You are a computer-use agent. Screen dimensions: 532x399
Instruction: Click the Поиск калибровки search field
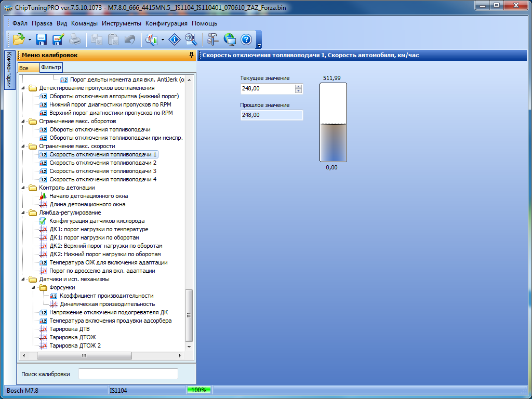128,374
